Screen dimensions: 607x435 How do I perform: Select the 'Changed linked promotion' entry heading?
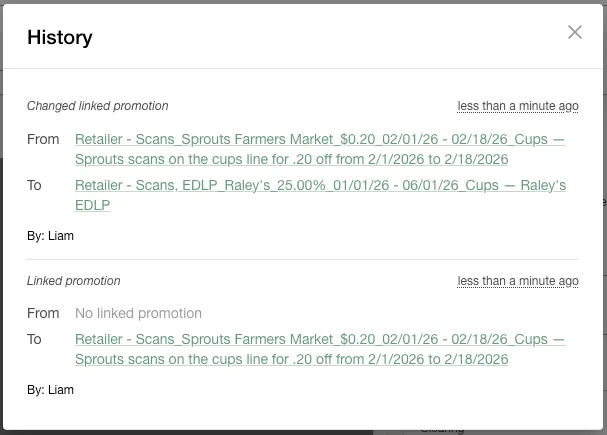click(x=98, y=106)
